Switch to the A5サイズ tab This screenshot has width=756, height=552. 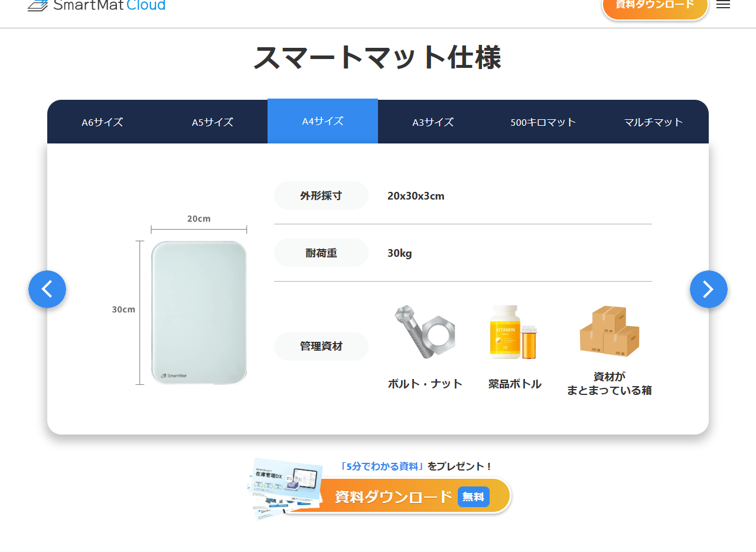[x=213, y=122]
